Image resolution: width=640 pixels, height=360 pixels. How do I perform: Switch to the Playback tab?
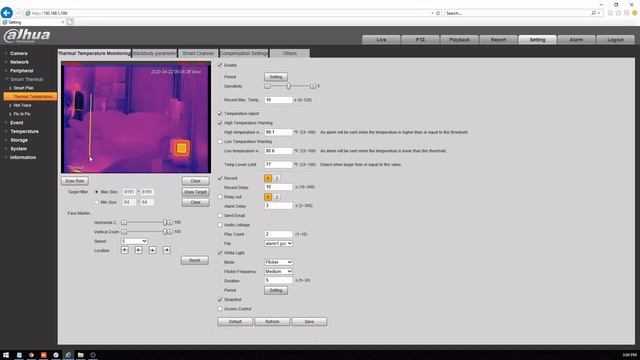click(x=459, y=40)
